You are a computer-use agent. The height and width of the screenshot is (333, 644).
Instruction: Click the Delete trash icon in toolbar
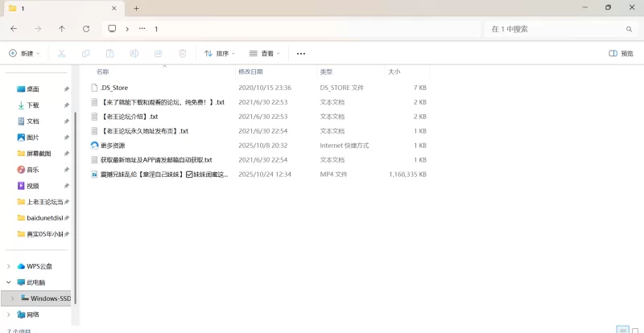click(x=183, y=54)
